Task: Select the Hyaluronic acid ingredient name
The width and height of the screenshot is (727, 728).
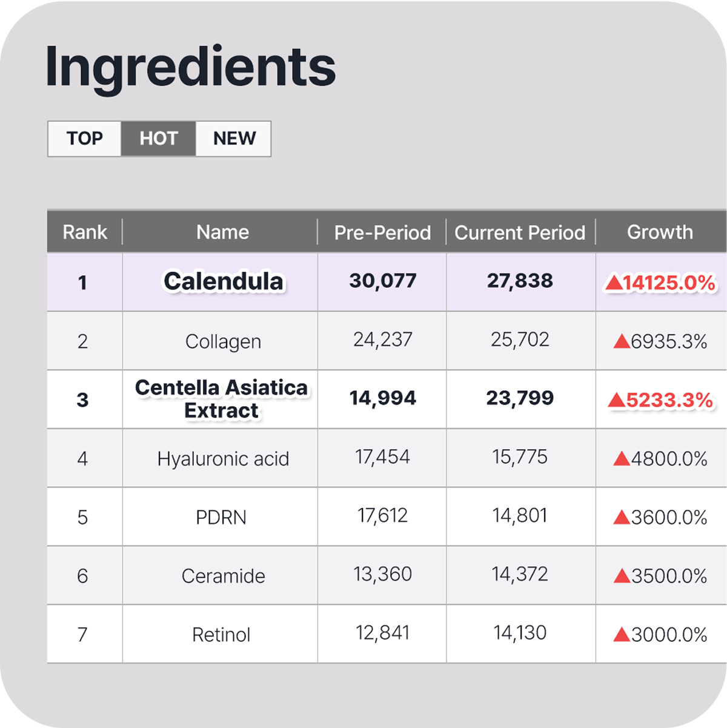Action: point(223,459)
